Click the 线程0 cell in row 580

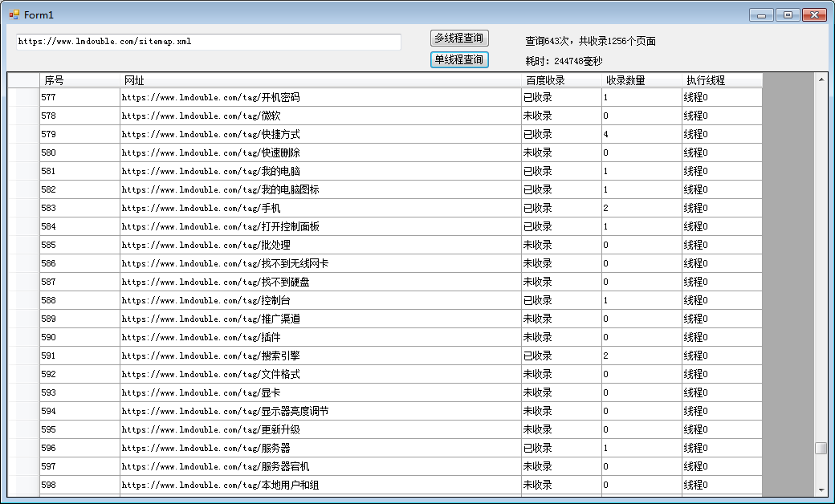pos(722,152)
